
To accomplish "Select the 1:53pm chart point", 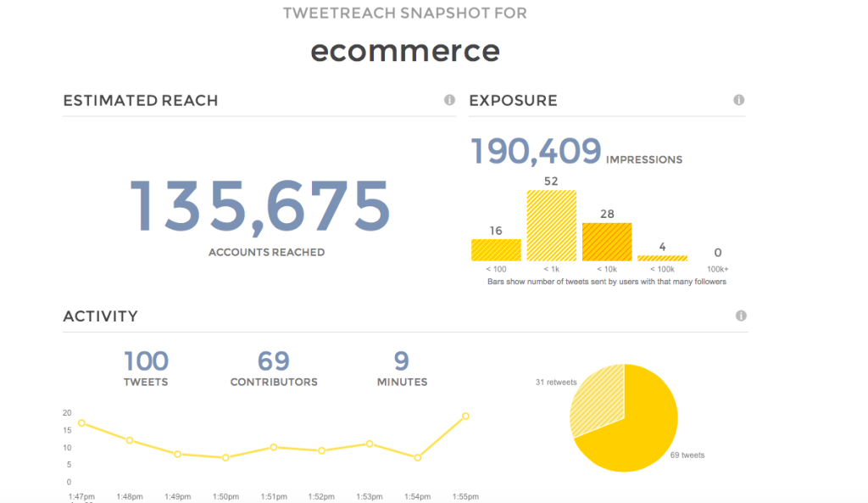I will [370, 444].
